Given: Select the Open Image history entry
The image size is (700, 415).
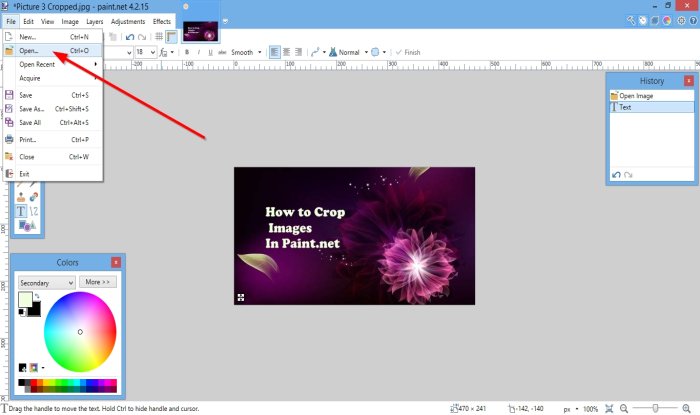Looking at the screenshot, I should pyautogui.click(x=636, y=96).
